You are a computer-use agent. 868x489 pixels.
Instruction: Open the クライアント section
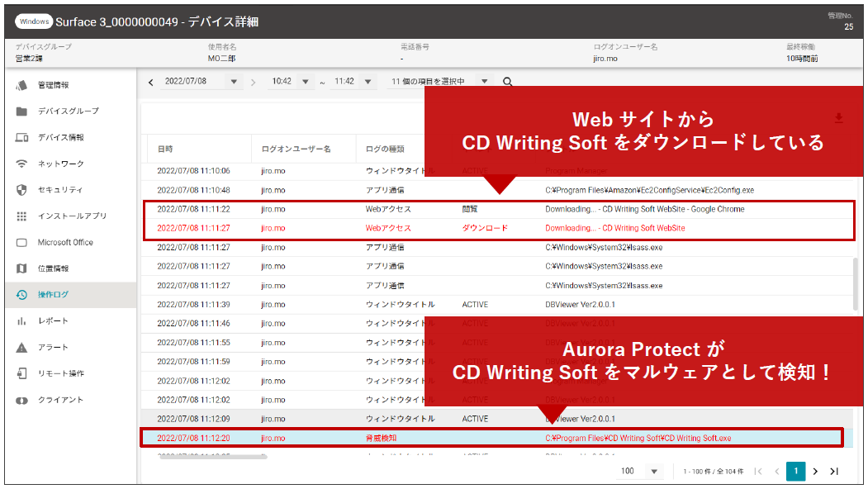(60, 400)
